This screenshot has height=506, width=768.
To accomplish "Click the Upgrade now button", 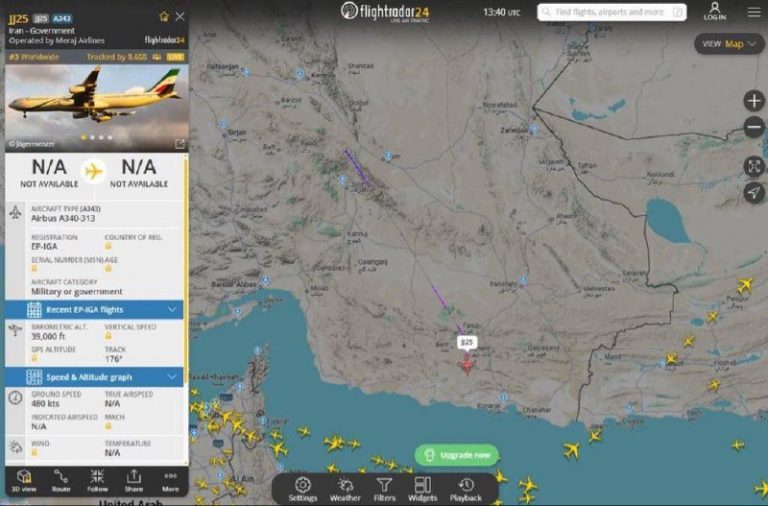I will click(x=456, y=455).
